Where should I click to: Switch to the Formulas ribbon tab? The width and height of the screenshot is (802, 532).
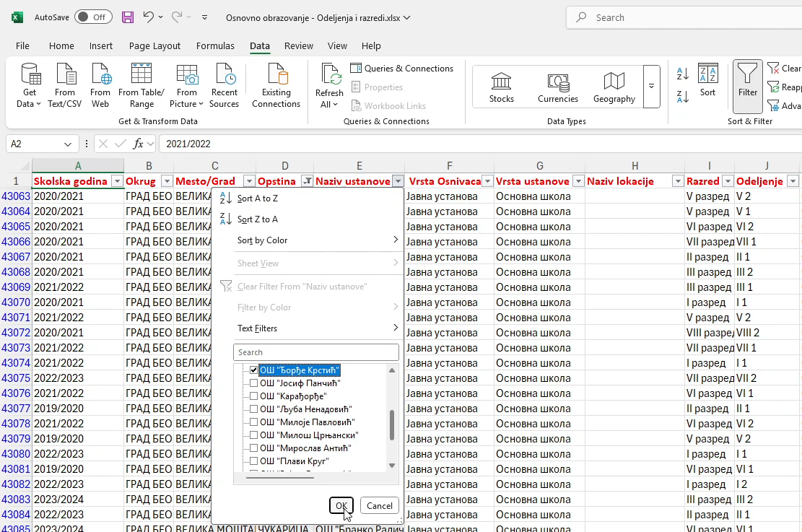point(215,45)
